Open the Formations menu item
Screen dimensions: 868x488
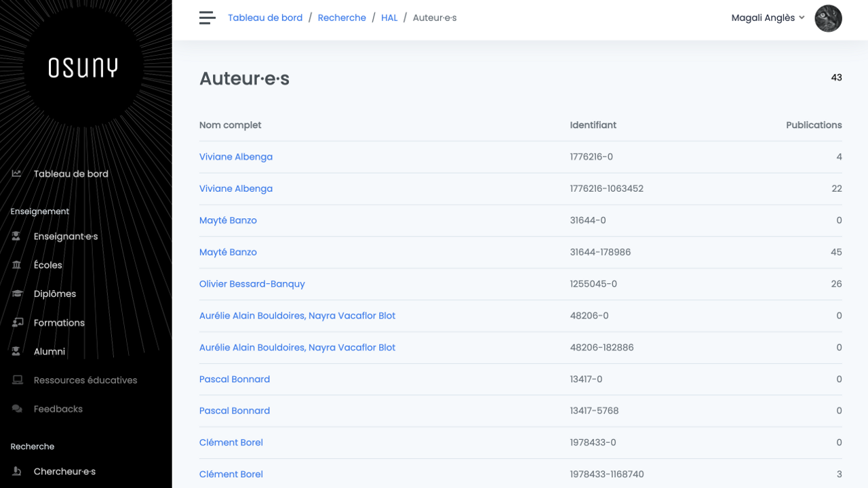59,323
